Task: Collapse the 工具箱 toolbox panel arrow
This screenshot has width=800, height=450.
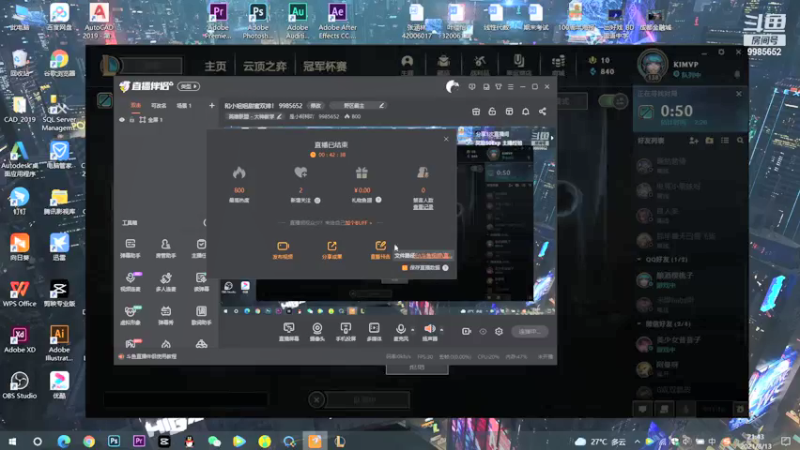Action: point(205,222)
